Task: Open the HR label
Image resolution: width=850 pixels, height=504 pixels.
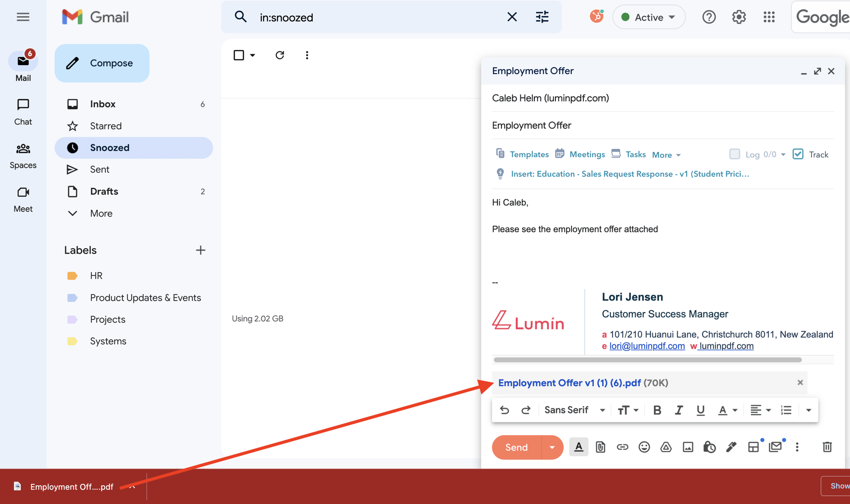Action: pyautogui.click(x=96, y=275)
